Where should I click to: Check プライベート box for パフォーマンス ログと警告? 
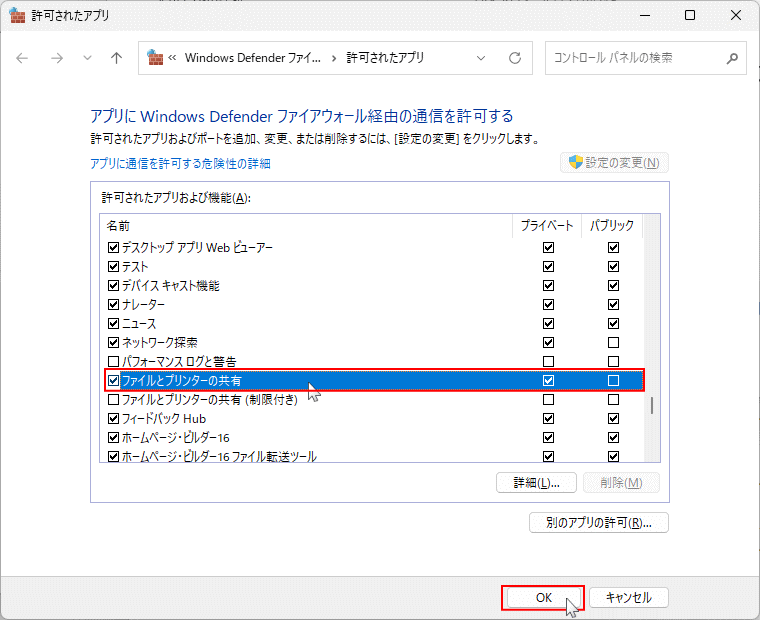(549, 362)
